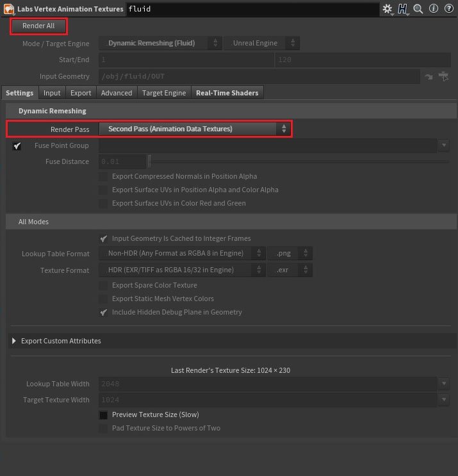Change the .png lookup table extension
This screenshot has height=476, width=458.
tap(290, 253)
